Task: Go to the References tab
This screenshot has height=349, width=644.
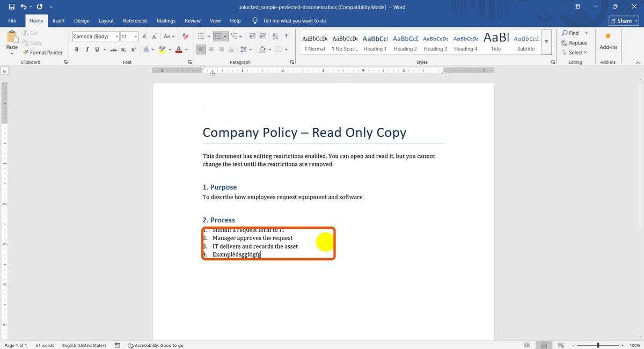Action: [135, 21]
